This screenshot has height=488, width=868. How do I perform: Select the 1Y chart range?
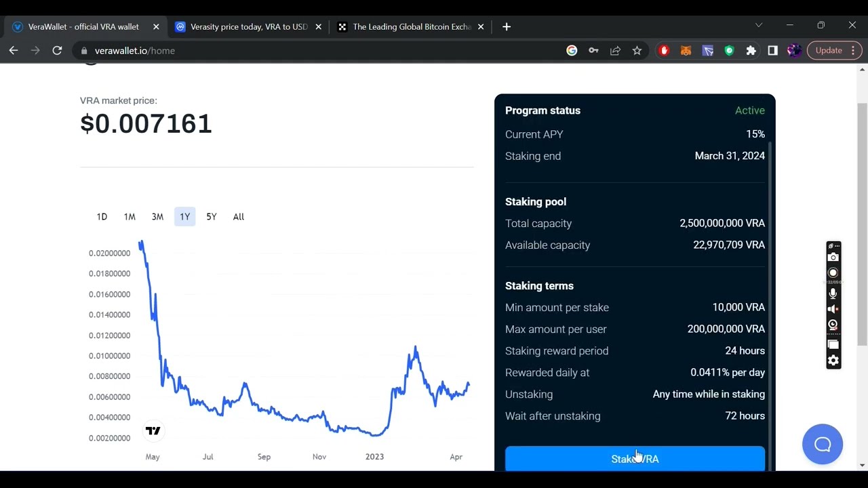[x=184, y=217]
